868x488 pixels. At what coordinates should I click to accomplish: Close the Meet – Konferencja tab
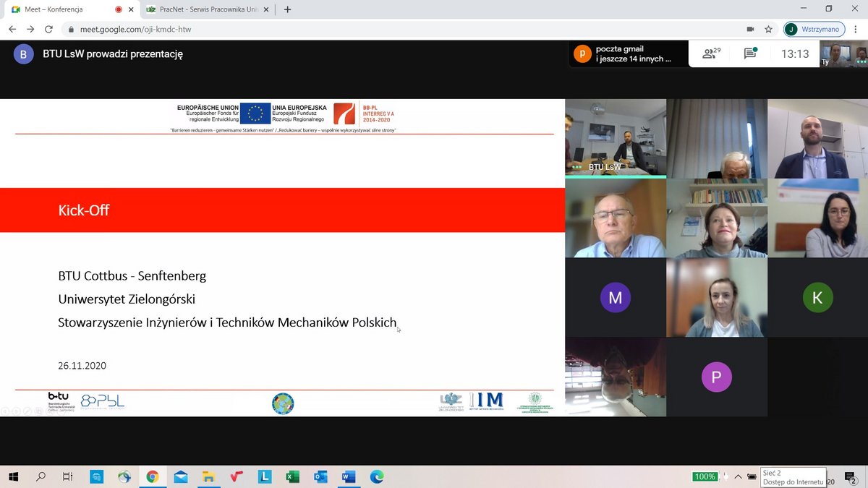131,9
